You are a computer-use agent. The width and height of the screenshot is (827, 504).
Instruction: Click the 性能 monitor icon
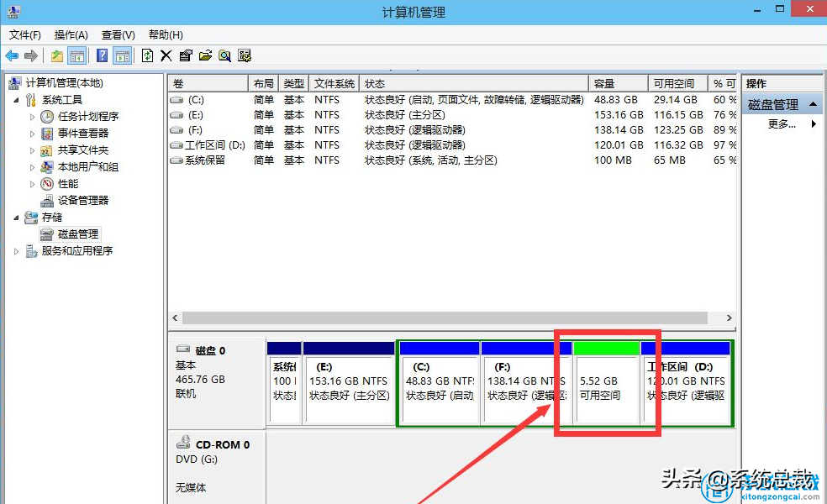coord(47,184)
